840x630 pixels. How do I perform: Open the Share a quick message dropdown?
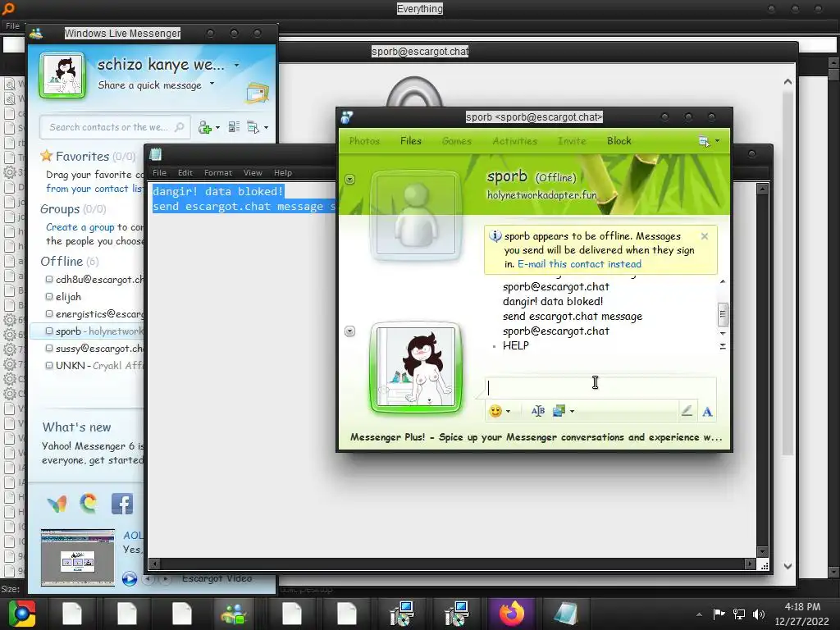[212, 84]
